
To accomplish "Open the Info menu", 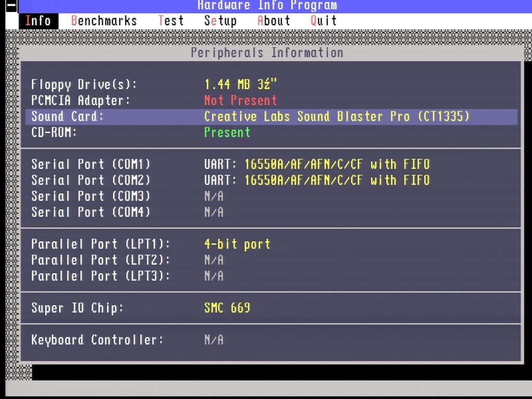I will pyautogui.click(x=38, y=21).
